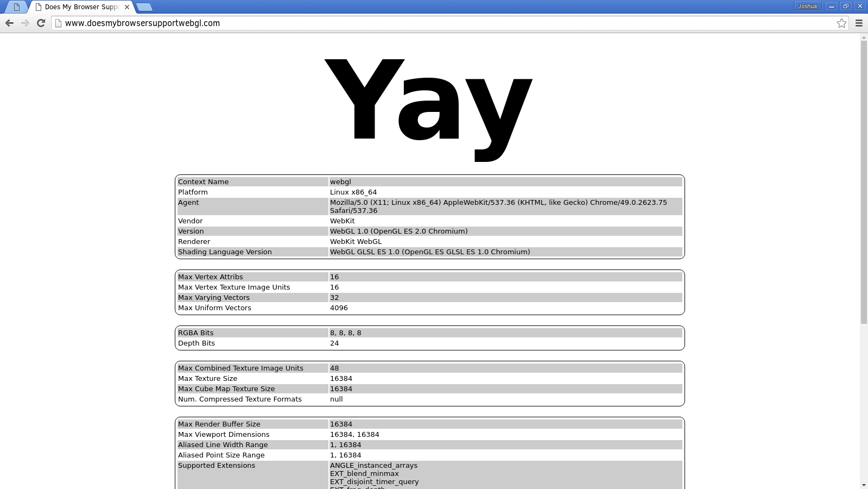Reload the page with the refresh icon
The height and width of the screenshot is (489, 868).
coord(41,23)
